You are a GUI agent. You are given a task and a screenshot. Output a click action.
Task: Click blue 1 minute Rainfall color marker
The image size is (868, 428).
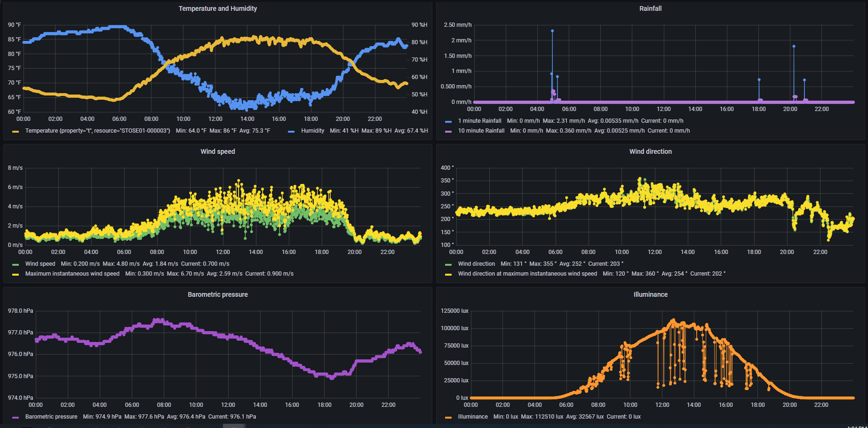(x=448, y=121)
